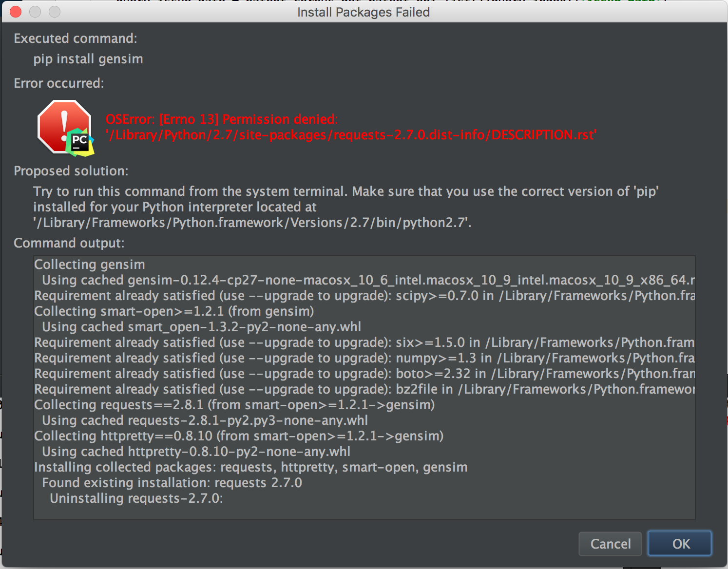
Task: Click the red OSError Permission denied message
Action: pyautogui.click(x=222, y=119)
